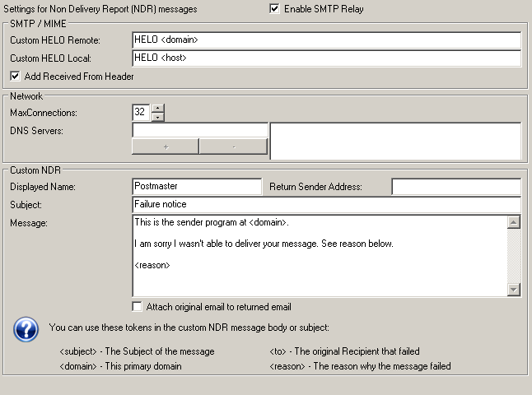
Task: Click the blue question mark help icon
Action: (26, 329)
